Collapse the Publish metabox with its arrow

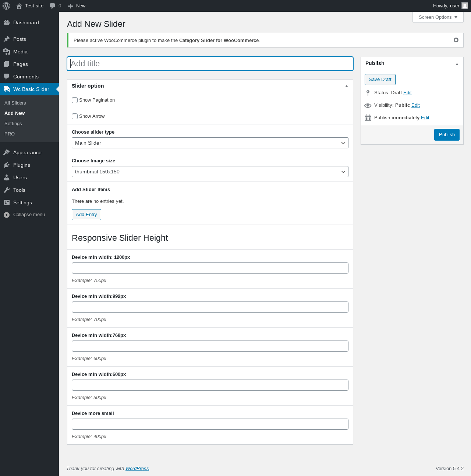click(x=457, y=64)
